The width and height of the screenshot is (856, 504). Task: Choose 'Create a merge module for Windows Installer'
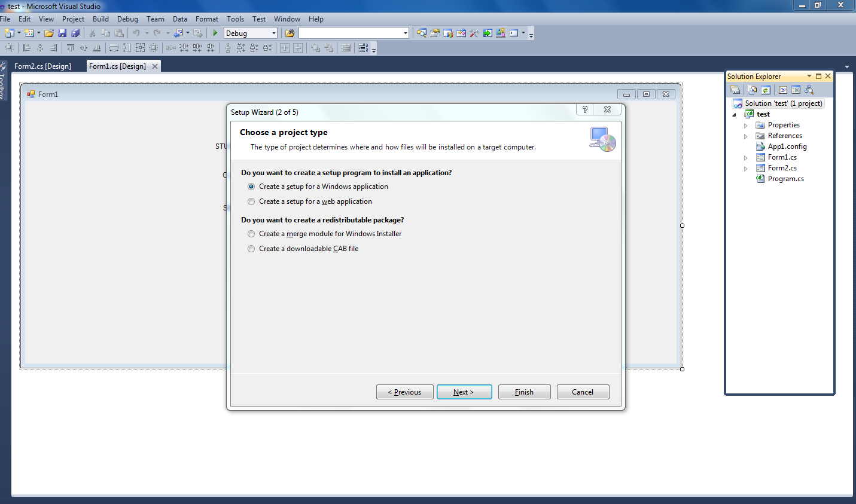click(251, 234)
